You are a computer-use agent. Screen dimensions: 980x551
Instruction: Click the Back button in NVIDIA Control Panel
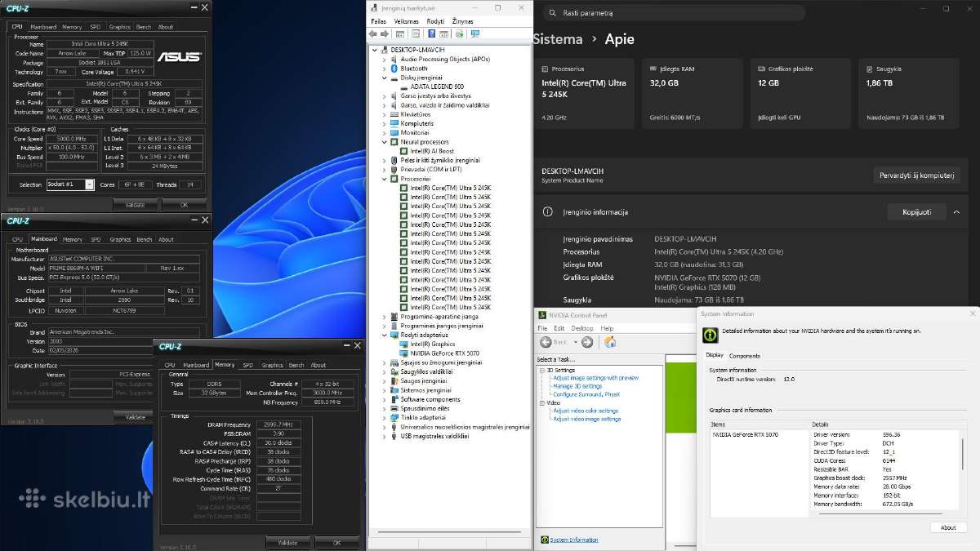[553, 342]
